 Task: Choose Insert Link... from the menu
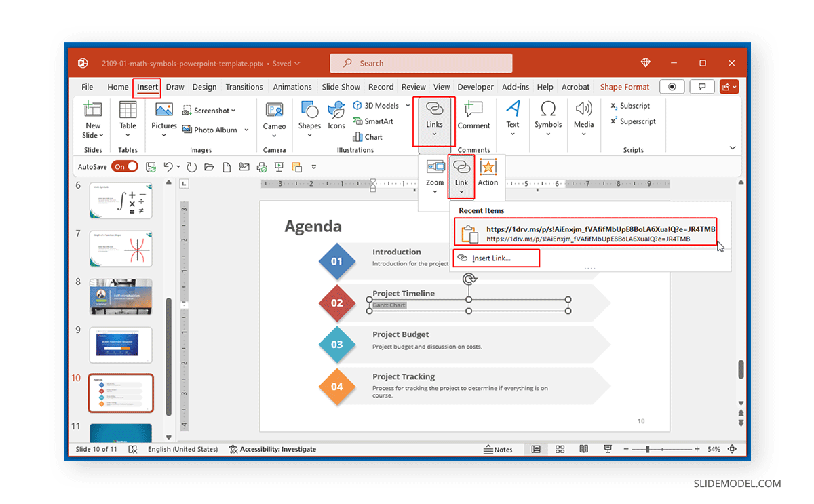pos(496,258)
